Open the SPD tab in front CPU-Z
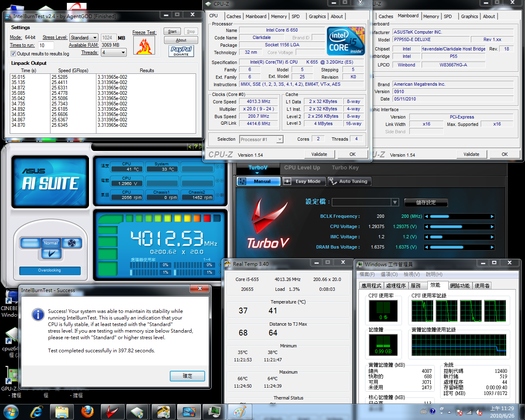Image resolution: width=525 pixels, height=420 pixels. coord(296,16)
